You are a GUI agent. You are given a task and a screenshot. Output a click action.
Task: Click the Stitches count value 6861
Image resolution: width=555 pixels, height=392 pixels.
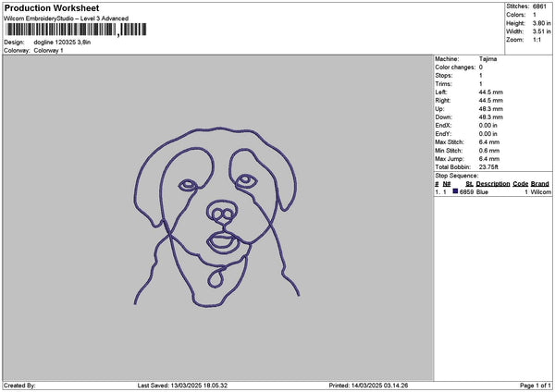(539, 6)
